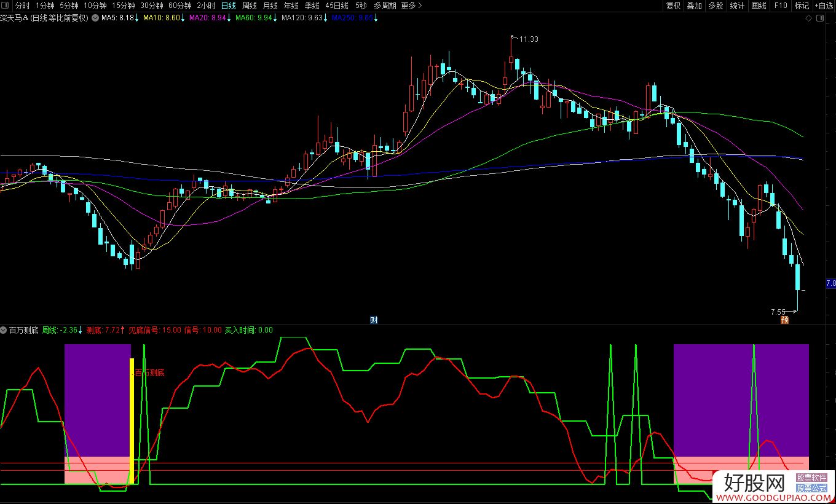Switch to 30分钟 period
This screenshot has width=836, height=504.
coord(151,6)
